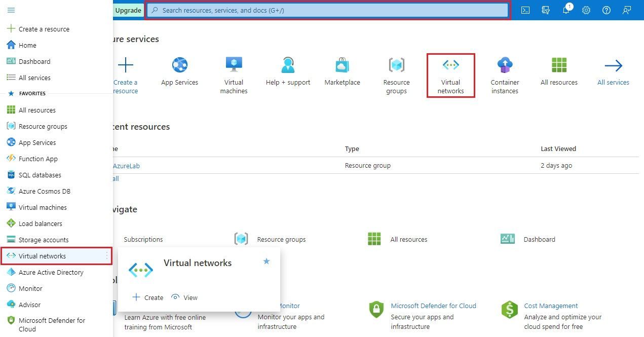Open Resource groups in the favorites list
Screen dimensions: 644x337
click(43, 126)
